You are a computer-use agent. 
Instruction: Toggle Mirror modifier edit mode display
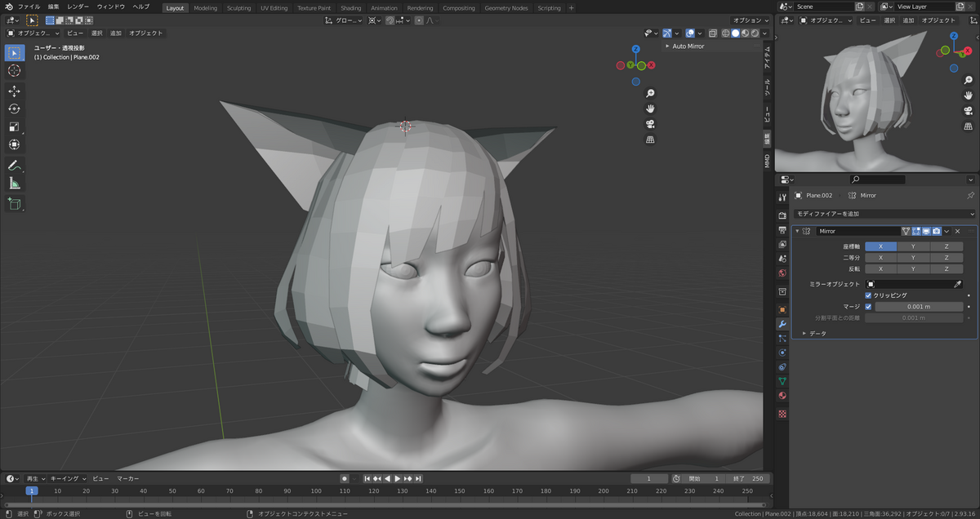click(916, 231)
